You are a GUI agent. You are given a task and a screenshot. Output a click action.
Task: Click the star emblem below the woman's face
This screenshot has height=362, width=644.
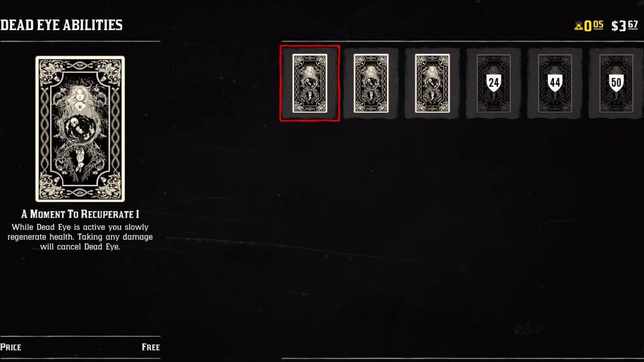[79, 107]
